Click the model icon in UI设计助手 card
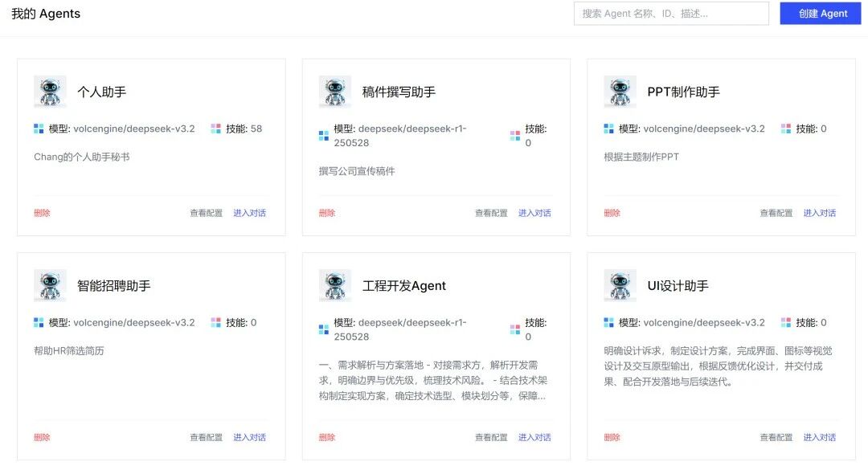Image resolution: width=868 pixels, height=474 pixels. (608, 322)
